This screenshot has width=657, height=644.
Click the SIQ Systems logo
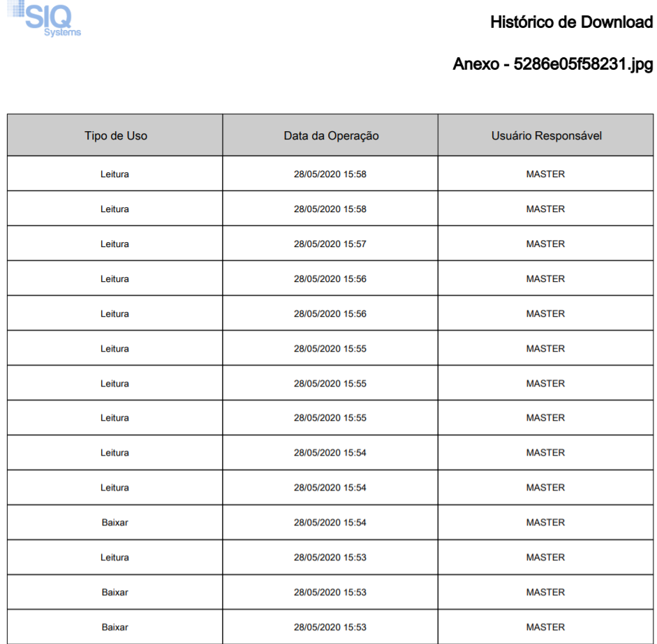coord(44,19)
